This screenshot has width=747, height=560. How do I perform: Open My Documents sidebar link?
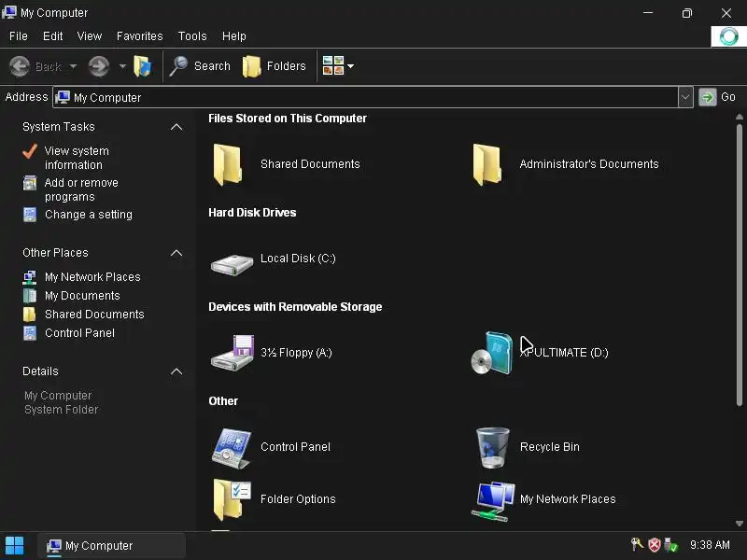pyautogui.click(x=82, y=296)
